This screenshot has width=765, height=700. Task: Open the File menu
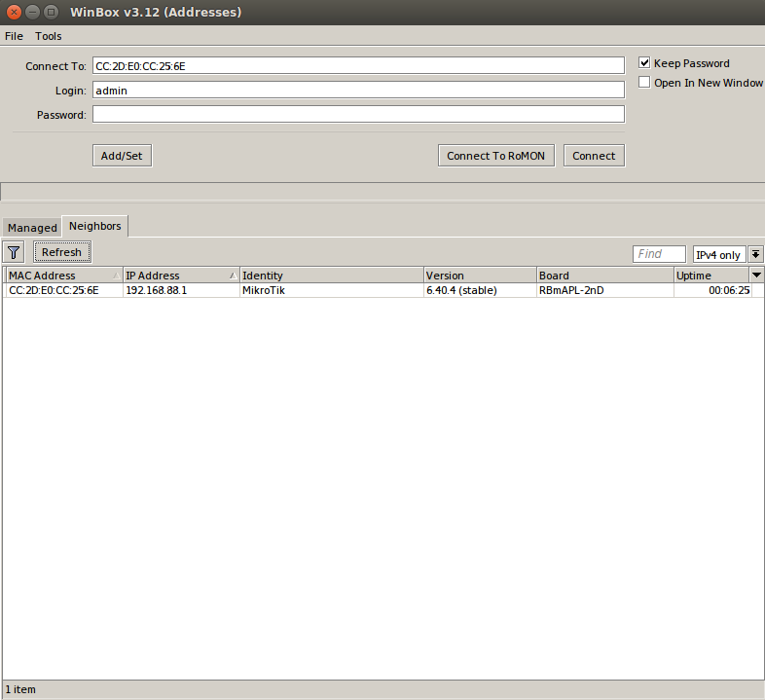click(14, 36)
